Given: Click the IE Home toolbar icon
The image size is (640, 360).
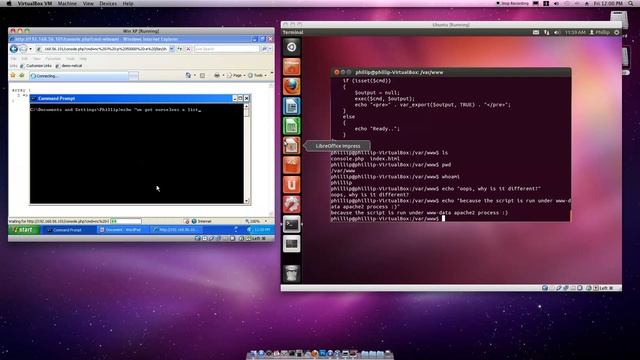Looking at the screenshot, I should click(188, 76).
